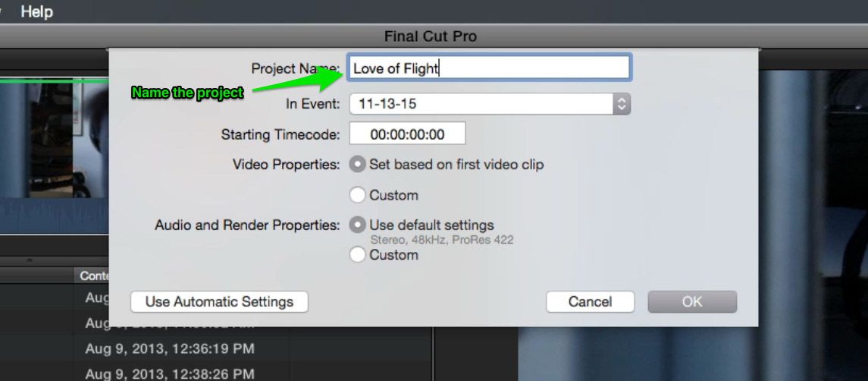Click the green arrow annotation

[296, 80]
